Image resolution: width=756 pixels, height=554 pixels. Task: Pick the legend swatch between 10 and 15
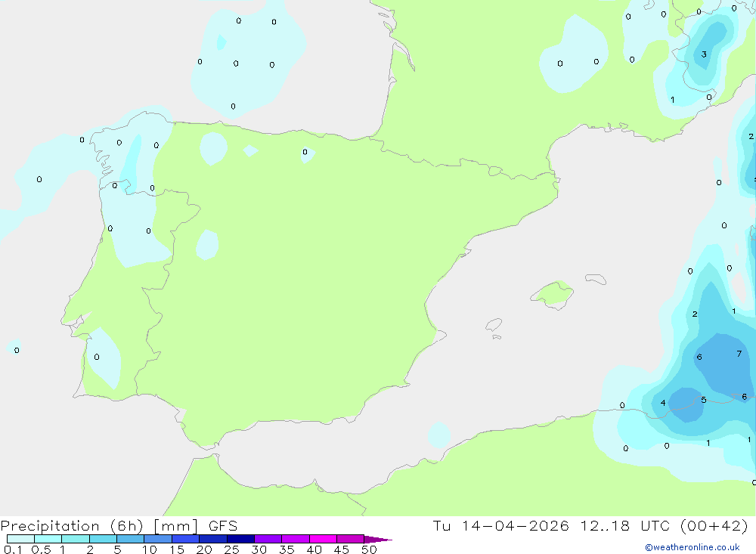158,539
